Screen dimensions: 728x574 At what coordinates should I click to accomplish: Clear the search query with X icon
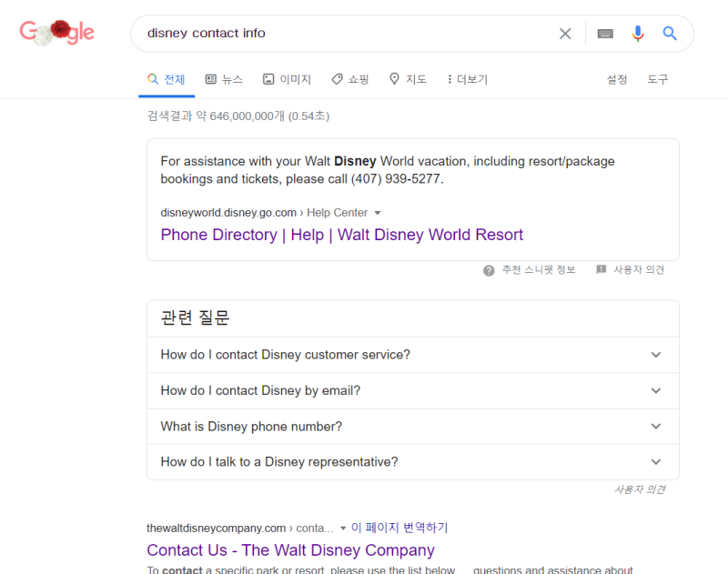click(565, 34)
